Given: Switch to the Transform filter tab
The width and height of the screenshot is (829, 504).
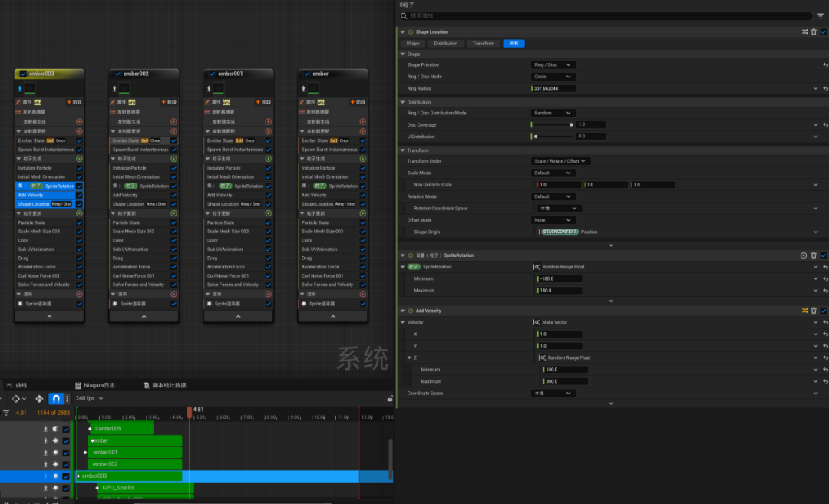Looking at the screenshot, I should point(484,43).
